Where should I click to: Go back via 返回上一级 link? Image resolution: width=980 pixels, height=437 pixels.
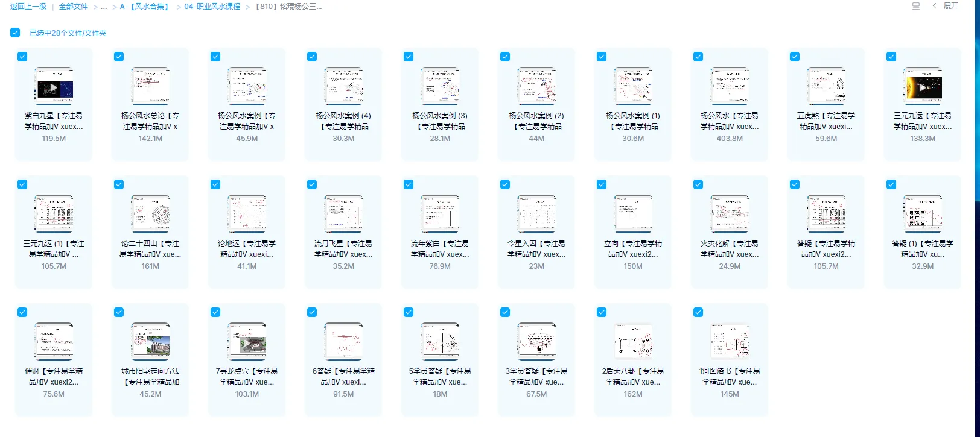28,7
